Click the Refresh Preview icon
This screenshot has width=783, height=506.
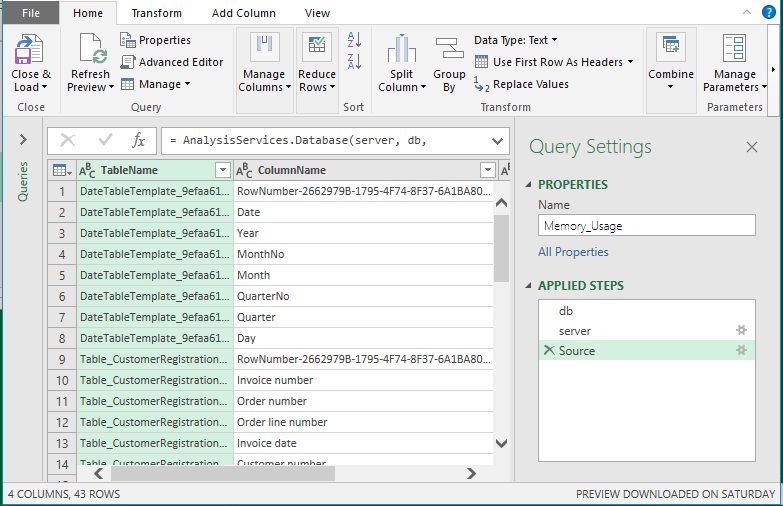(x=93, y=49)
